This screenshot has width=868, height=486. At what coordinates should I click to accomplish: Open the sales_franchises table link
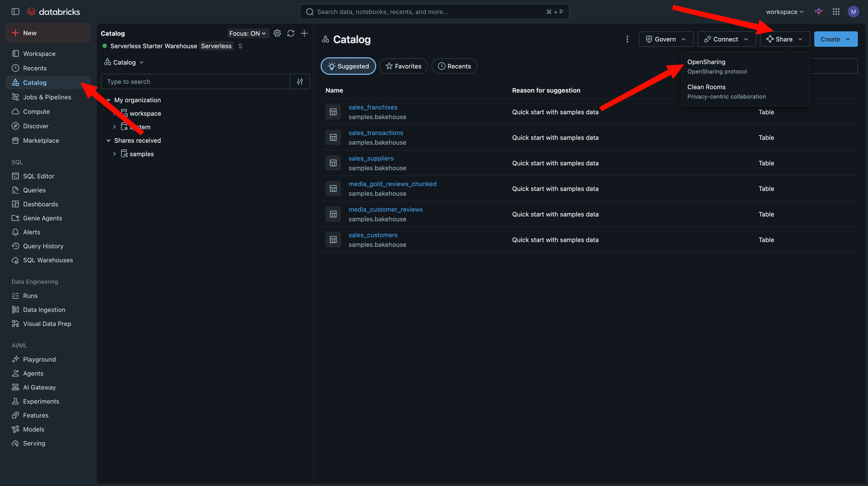[373, 107]
